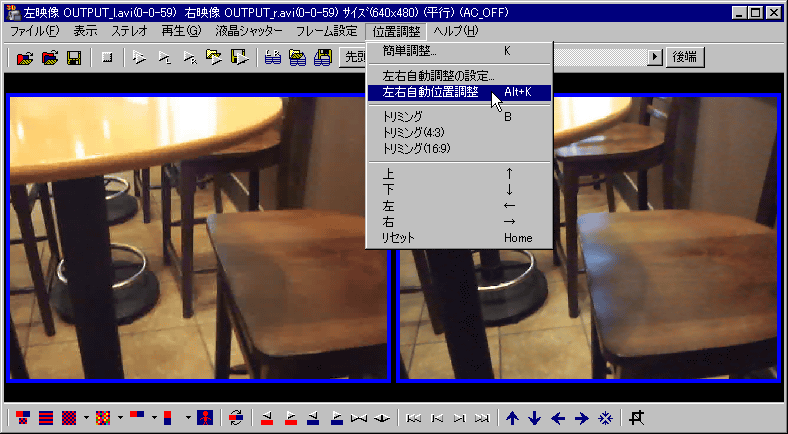Click the L R stereo glasses icon
The image size is (788, 434).
273,57
